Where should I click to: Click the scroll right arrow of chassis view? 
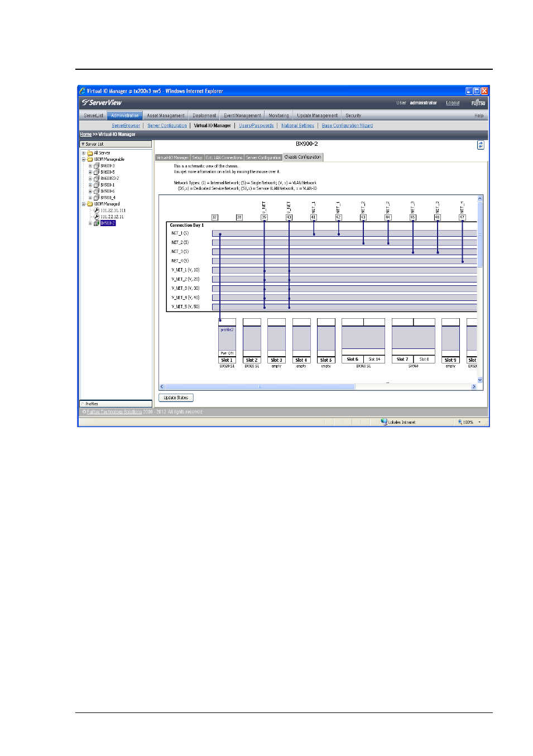[474, 386]
